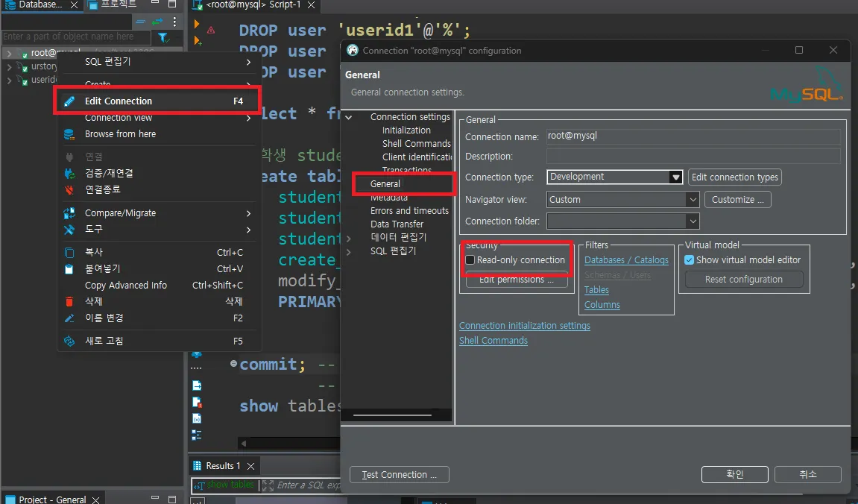Click the collapse-all icon in navigator toolbar
Screen dimensions: 858x504
tap(141, 22)
